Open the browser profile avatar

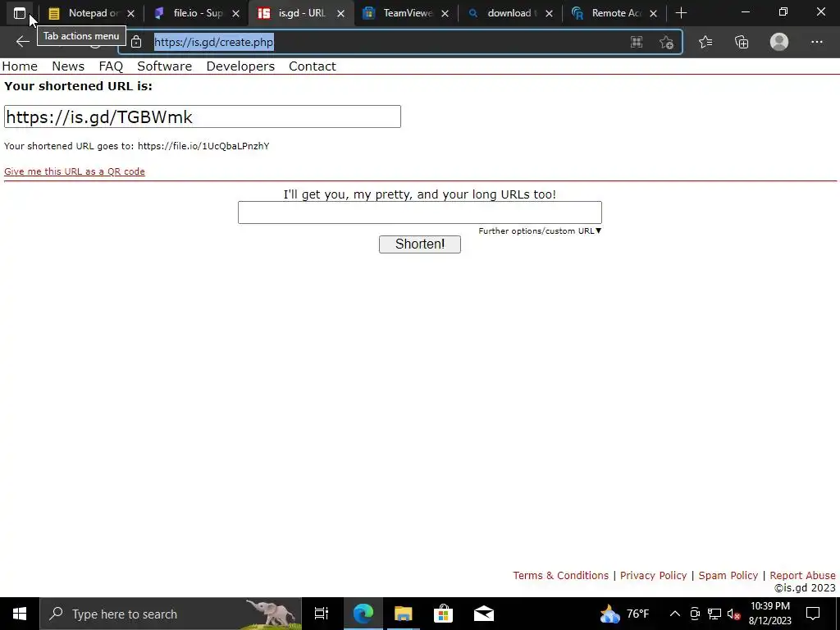779,42
